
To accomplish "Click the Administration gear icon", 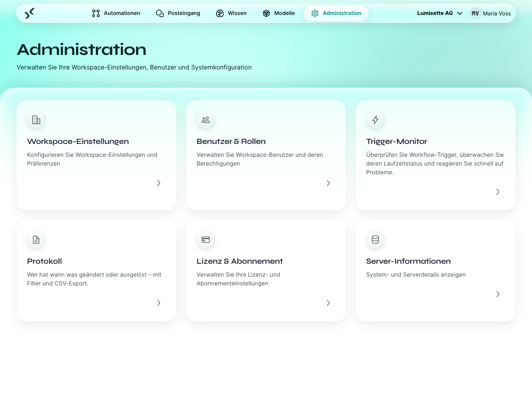I will pos(315,13).
